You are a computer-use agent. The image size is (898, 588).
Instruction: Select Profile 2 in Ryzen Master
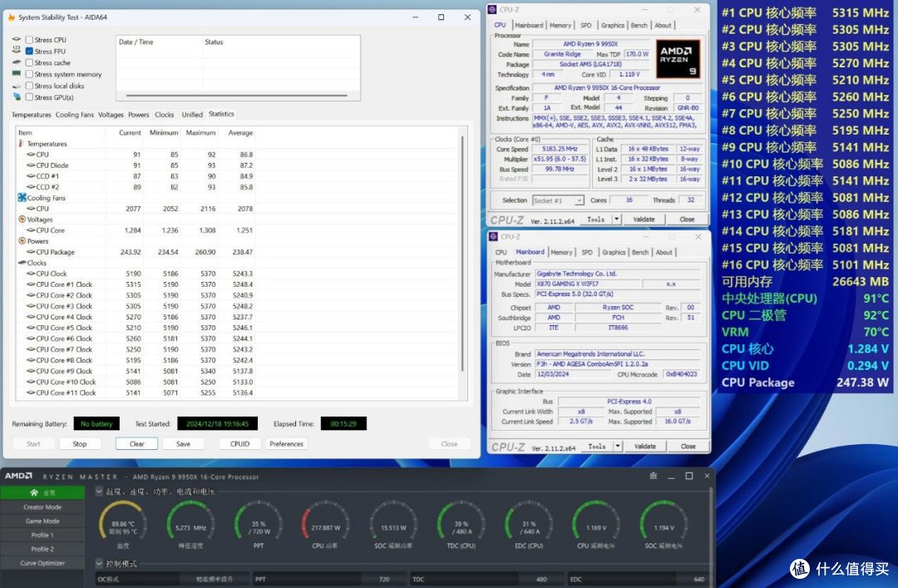[x=42, y=549]
